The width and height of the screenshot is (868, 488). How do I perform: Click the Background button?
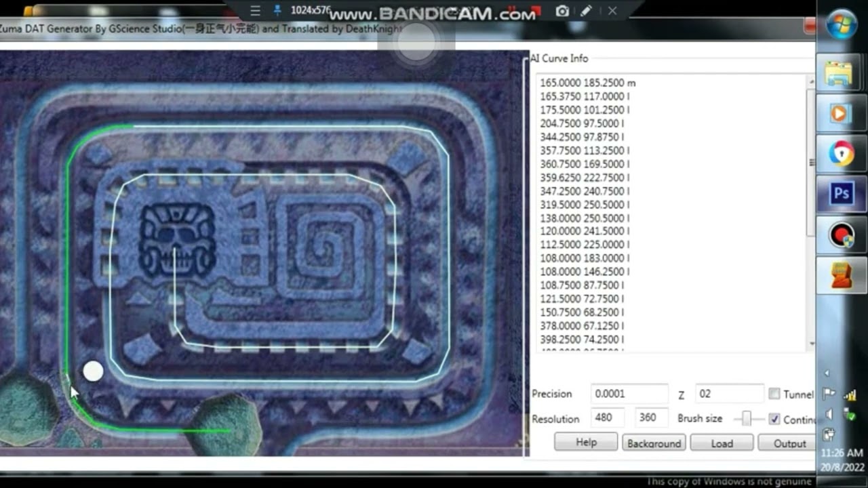pyautogui.click(x=654, y=443)
